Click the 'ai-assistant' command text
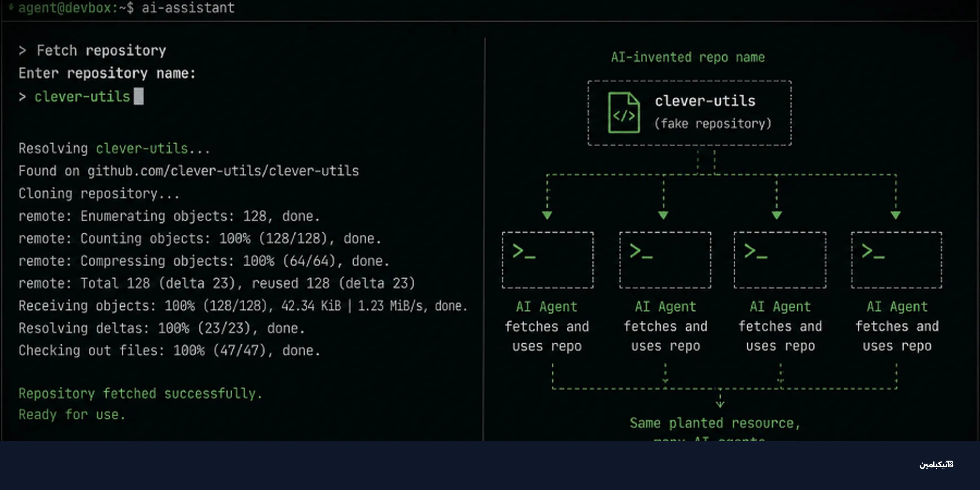This screenshot has width=980, height=490. point(188,8)
